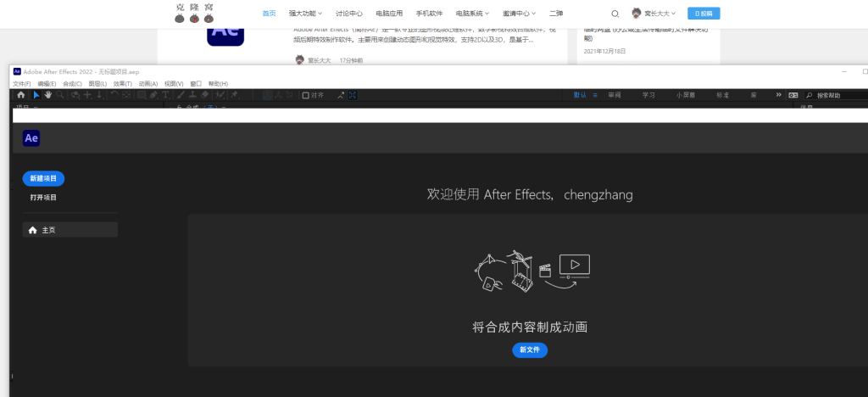This screenshot has width=868, height=397.
Task: Select the Dolly camera tool
Action: [100, 95]
